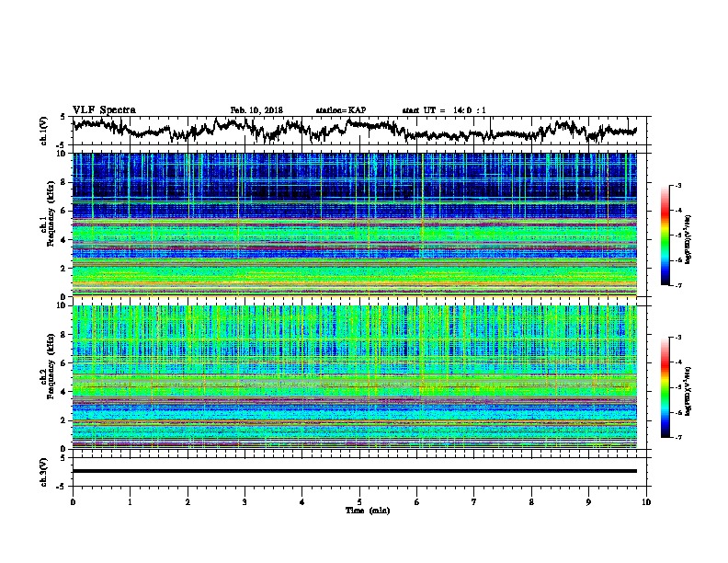Image resolution: width=728 pixels, height=563 pixels.
Task: Click the "-7" label on ch.2 color bar
Action: [x=678, y=437]
